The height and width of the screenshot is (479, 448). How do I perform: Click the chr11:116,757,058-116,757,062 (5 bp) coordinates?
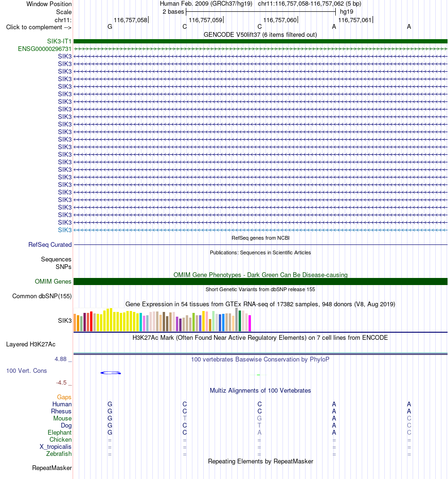[x=309, y=4]
